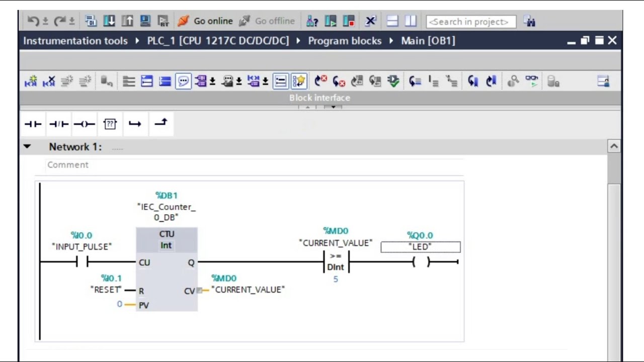
Task: Insert empty box from favorites
Action: (110, 124)
